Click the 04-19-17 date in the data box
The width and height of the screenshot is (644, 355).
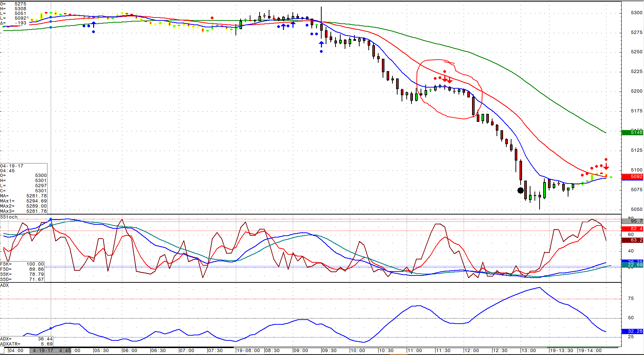(12, 166)
